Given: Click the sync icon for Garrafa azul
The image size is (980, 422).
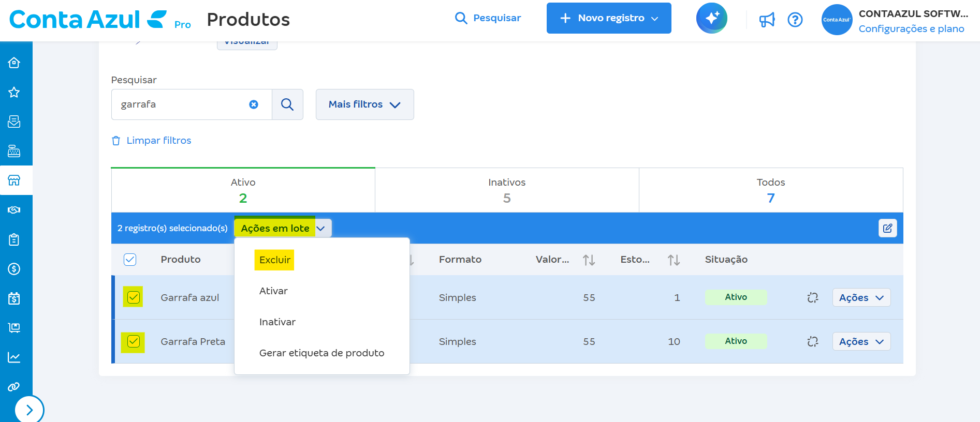Looking at the screenshot, I should click(x=812, y=297).
